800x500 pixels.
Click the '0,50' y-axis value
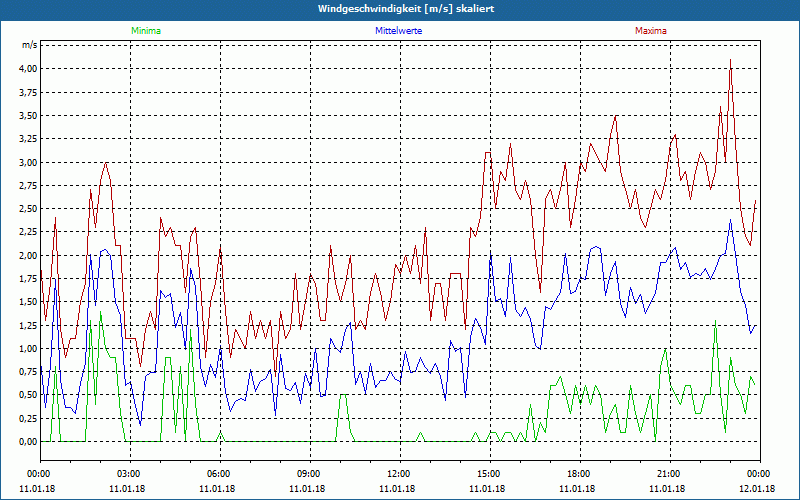point(28,395)
